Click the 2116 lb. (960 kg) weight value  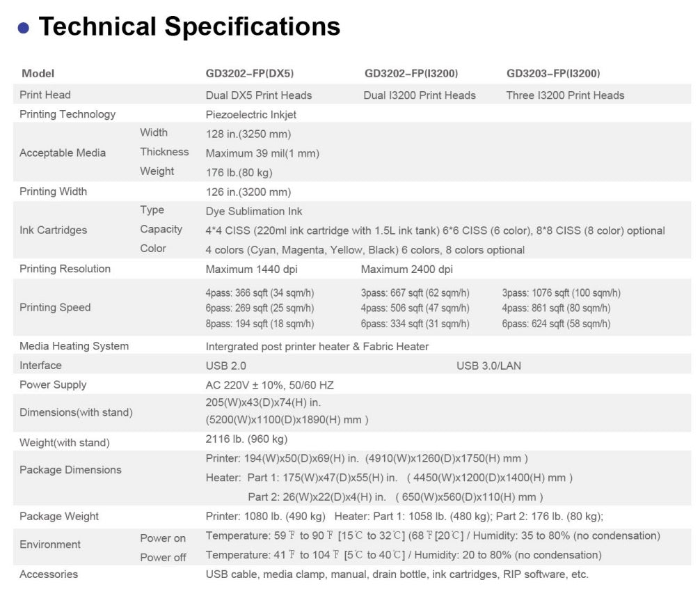(246, 439)
